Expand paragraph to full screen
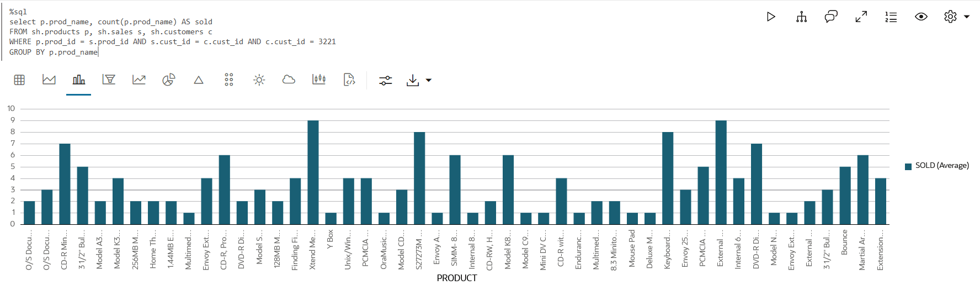 coord(861,17)
